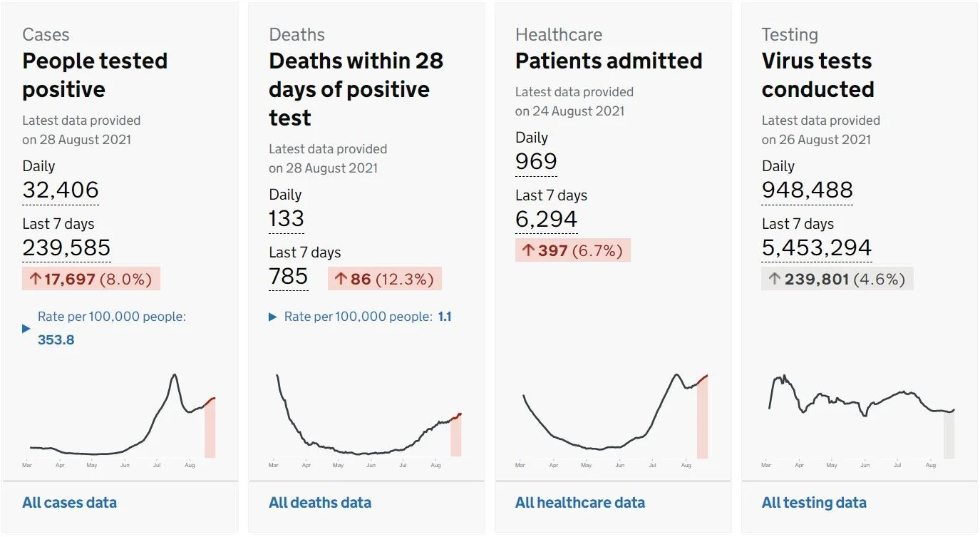Open All deaths data link

coord(320,503)
